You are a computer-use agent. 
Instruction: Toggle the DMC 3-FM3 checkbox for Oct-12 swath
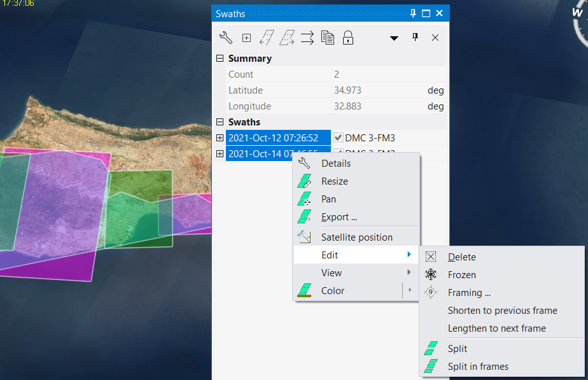(x=338, y=137)
